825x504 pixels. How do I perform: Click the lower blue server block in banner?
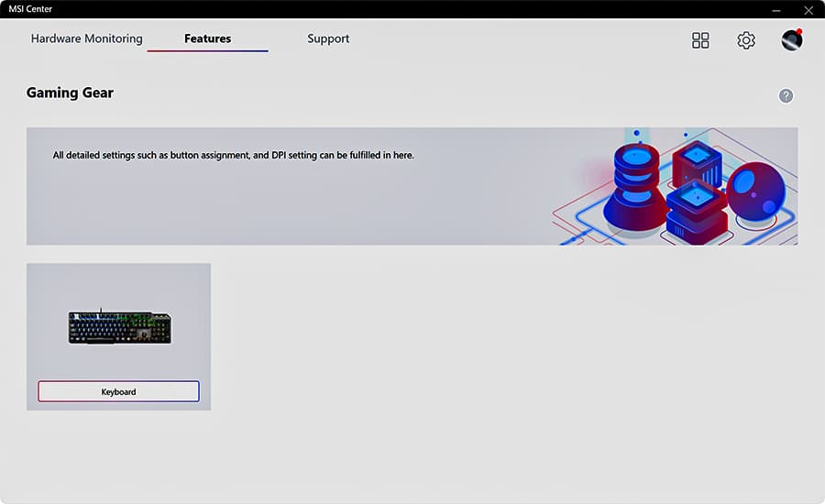tap(695, 211)
